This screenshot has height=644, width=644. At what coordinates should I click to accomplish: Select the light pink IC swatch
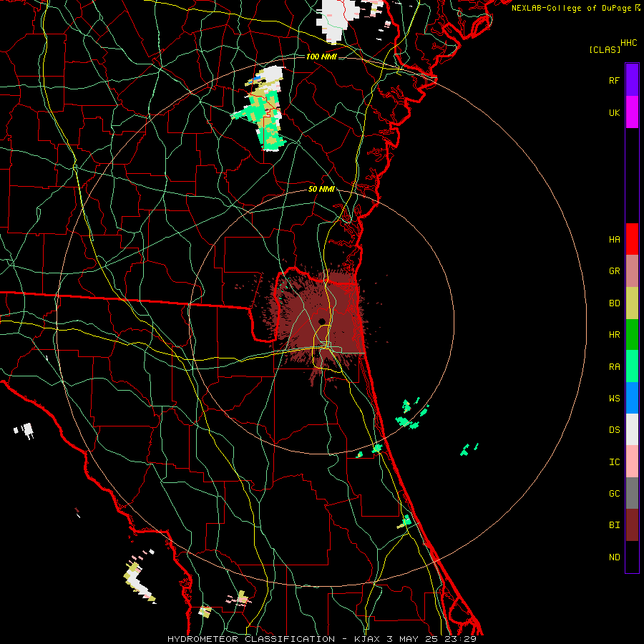632,462
